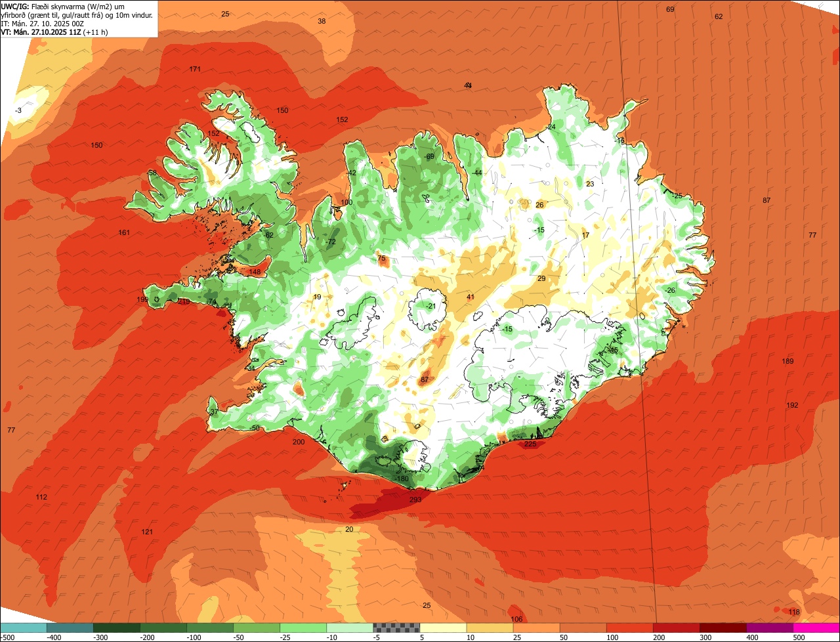Select the yellow-orange 10 to 25 swatch

click(x=490, y=628)
